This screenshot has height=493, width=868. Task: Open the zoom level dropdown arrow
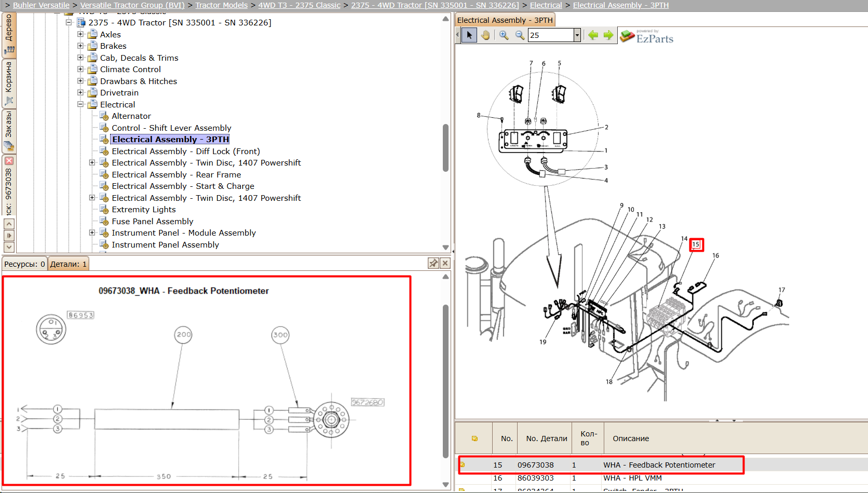click(577, 35)
